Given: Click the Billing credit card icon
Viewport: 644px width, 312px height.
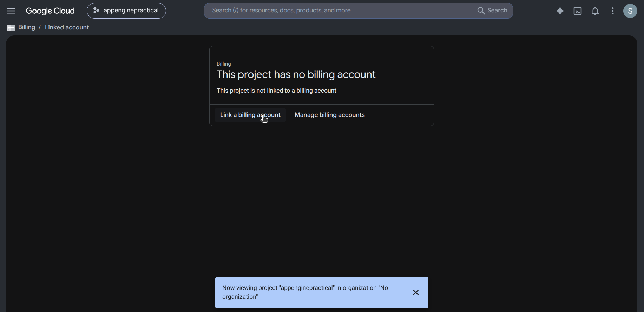Looking at the screenshot, I should pos(11,28).
